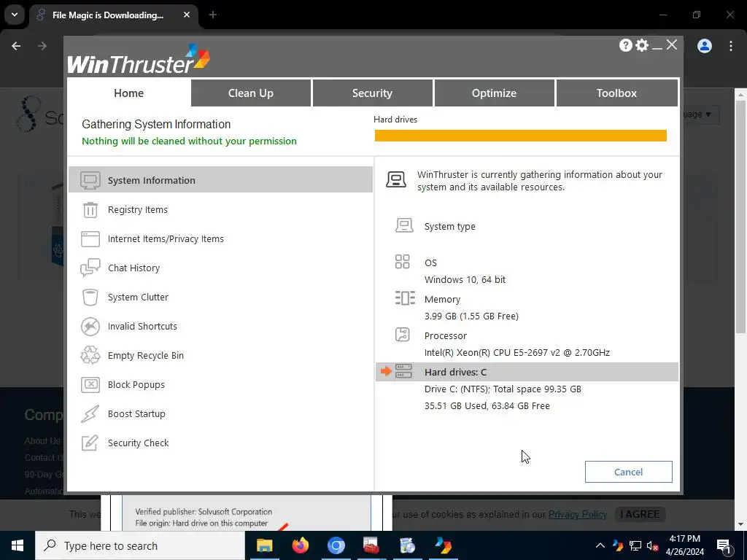Open the Chrome tab search dropdown arrow
The image size is (747, 560).
click(15, 15)
